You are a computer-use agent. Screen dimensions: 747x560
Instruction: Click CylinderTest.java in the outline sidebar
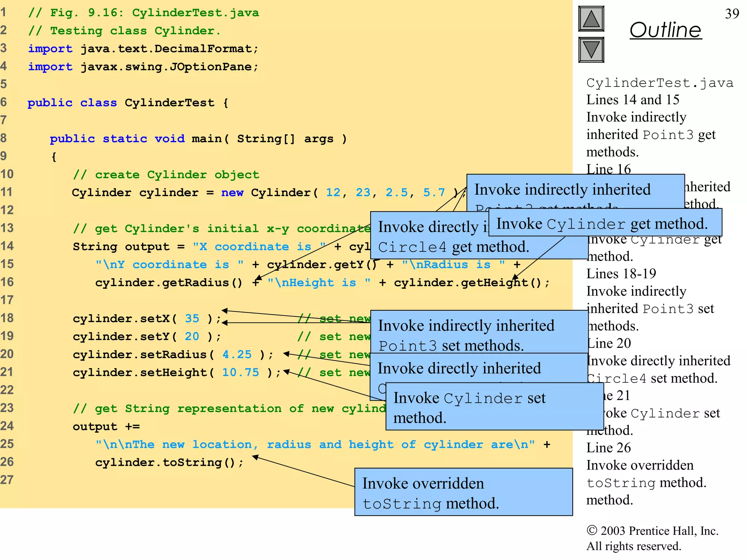pyautogui.click(x=659, y=83)
